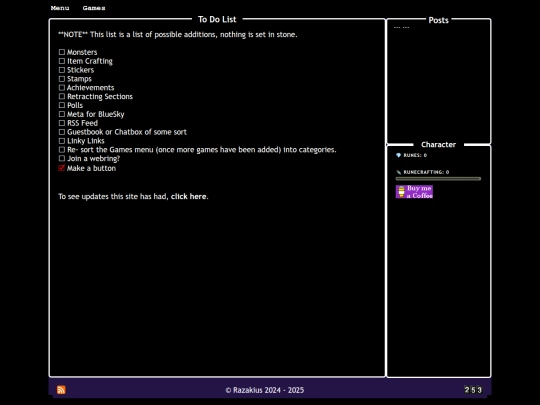Image resolution: width=540 pixels, height=405 pixels.
Task: Click the Runecrafting tool icon
Action: [398, 172]
